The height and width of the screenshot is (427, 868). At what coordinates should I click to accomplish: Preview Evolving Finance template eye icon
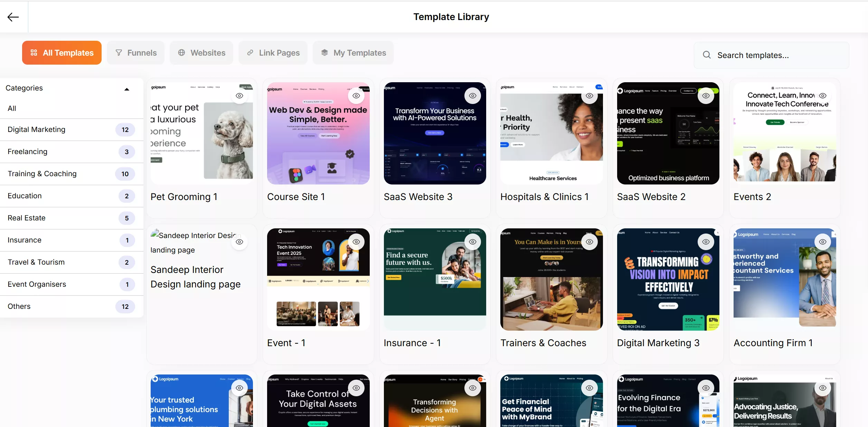click(x=706, y=388)
